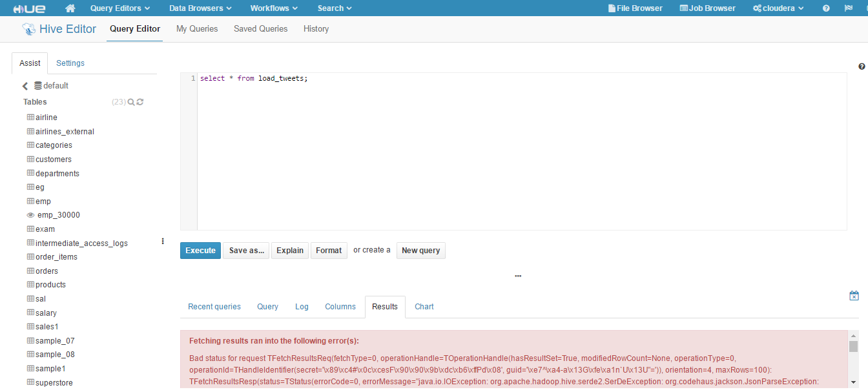Viewport: 868px width, 392px height.
Task: Click the Execute button
Action: 200,251
